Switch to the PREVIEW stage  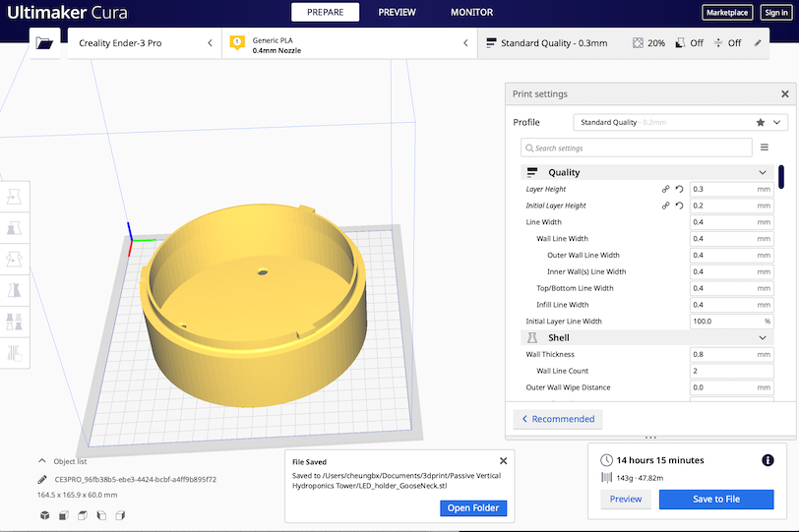pos(397,12)
